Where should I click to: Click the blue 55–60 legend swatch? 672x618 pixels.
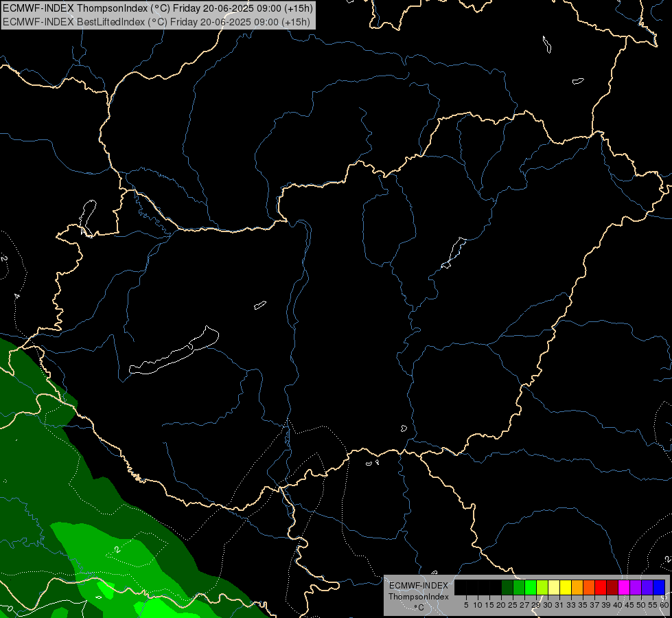659,587
